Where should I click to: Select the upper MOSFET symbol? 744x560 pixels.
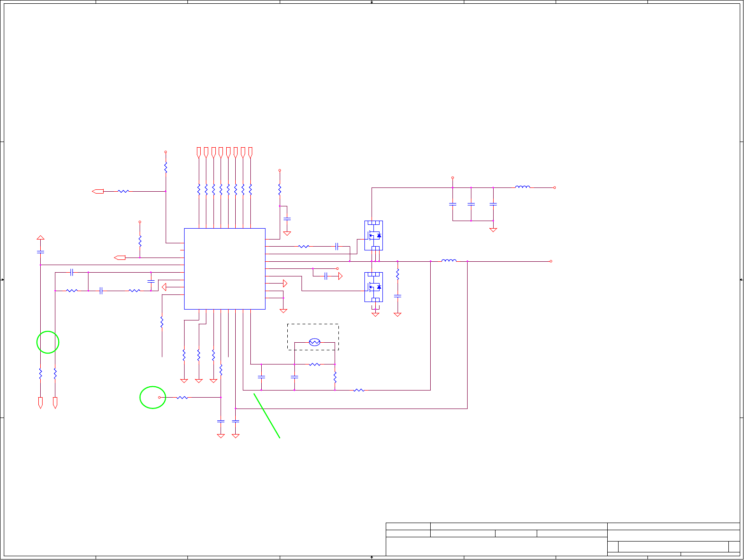coord(374,235)
